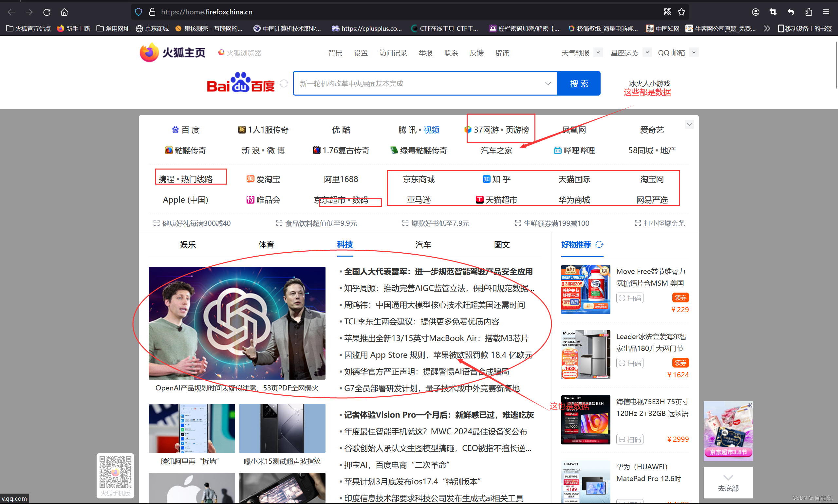Screen dimensions: 838x504
Task: Open the 海信电视75E3H product image
Action: coord(586,420)
